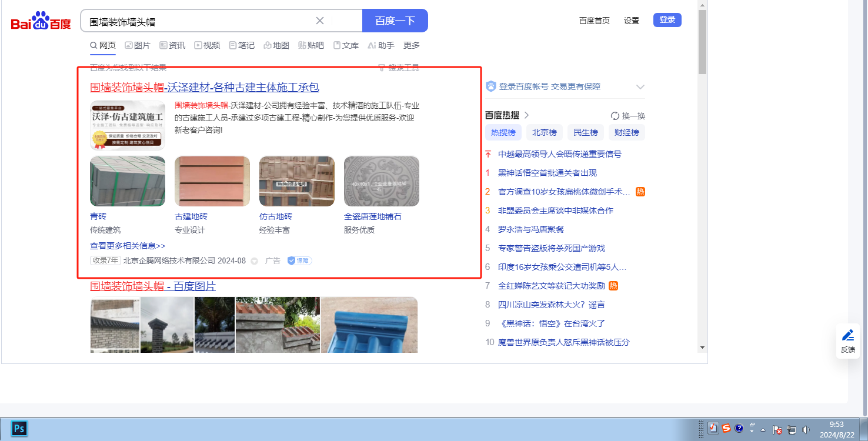Open the 青砖 product link
This screenshot has height=441, width=868.
tap(98, 216)
